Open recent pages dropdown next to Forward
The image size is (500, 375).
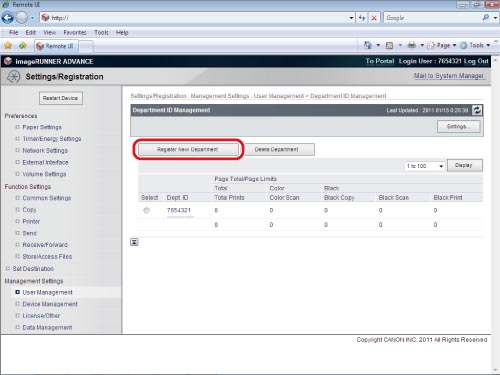click(x=32, y=18)
